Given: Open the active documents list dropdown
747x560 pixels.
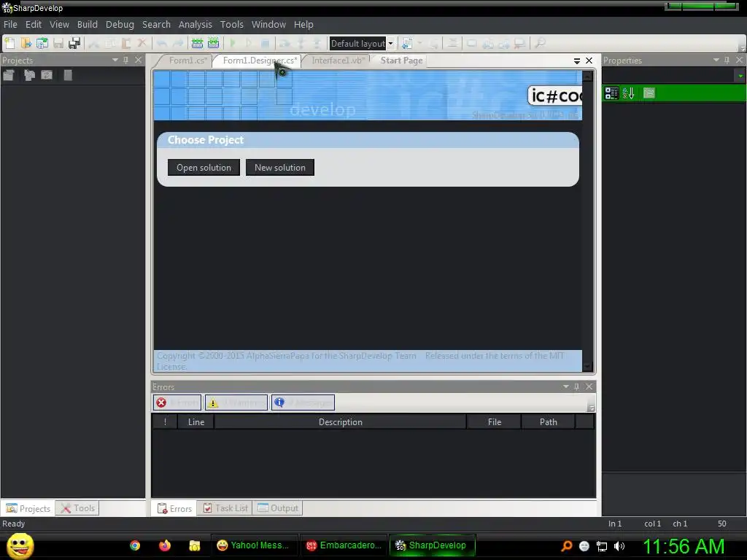Looking at the screenshot, I should (576, 61).
